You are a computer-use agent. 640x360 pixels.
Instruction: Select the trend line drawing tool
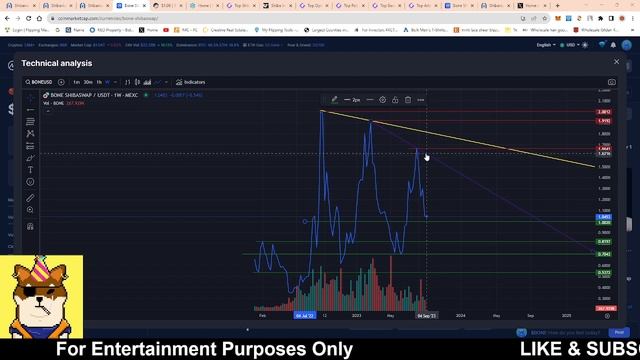pos(30,110)
